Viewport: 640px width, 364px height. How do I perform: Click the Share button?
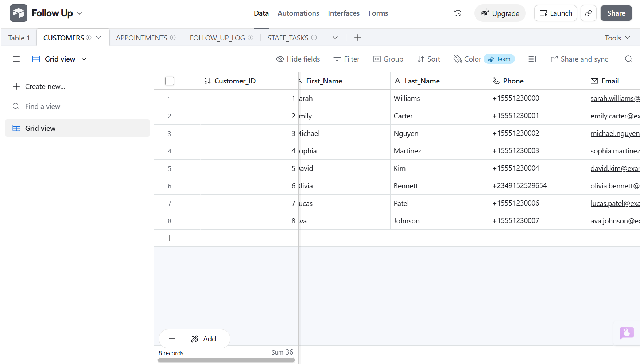616,13
